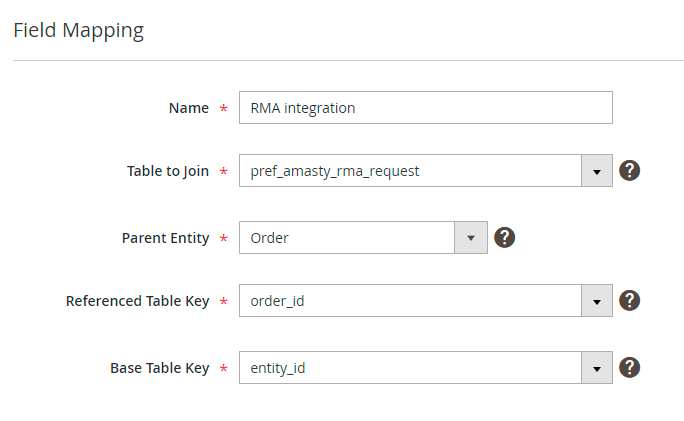Viewport: 684px width, 421px height.
Task: Click the Referenced Table Key label
Action: coord(137,301)
